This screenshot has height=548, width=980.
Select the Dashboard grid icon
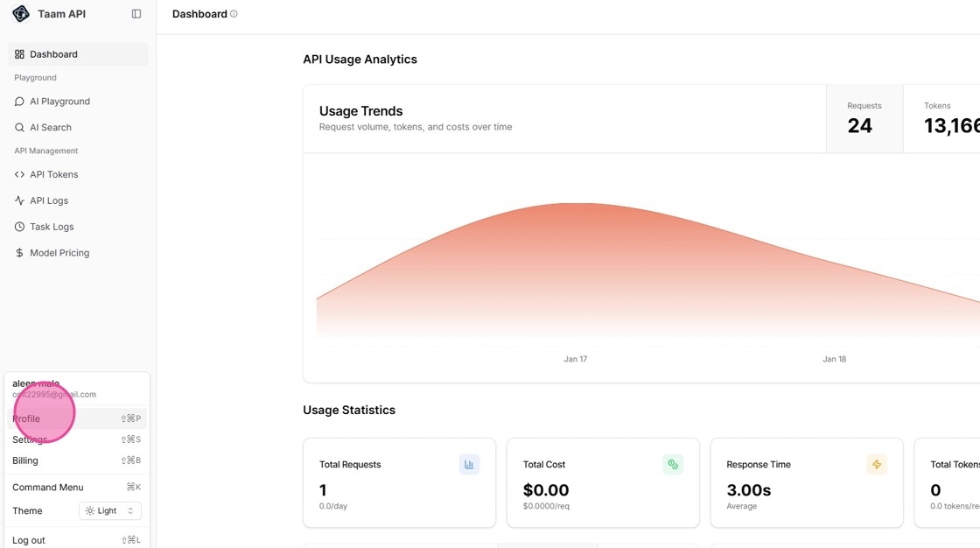(19, 53)
